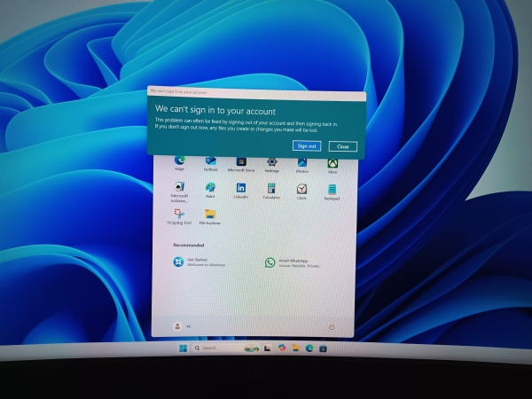Click the 'We can't sign in to your account' heading
The width and height of the screenshot is (532, 399).
click(215, 110)
